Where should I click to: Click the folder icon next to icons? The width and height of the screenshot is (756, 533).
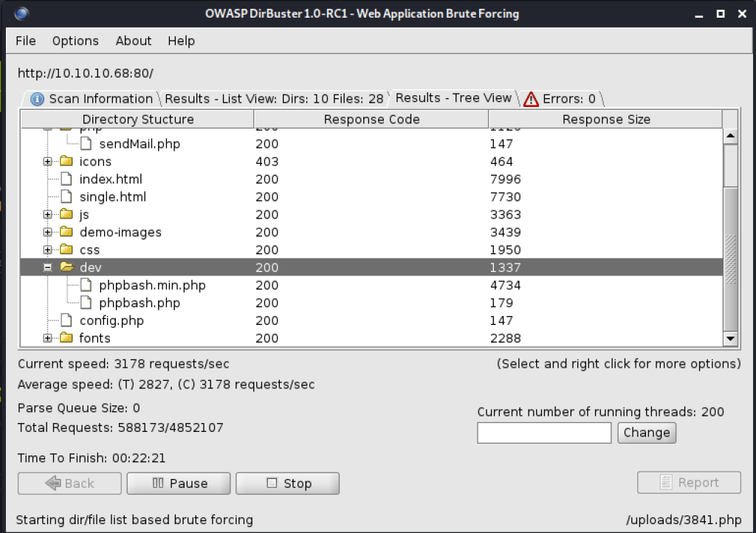point(66,162)
